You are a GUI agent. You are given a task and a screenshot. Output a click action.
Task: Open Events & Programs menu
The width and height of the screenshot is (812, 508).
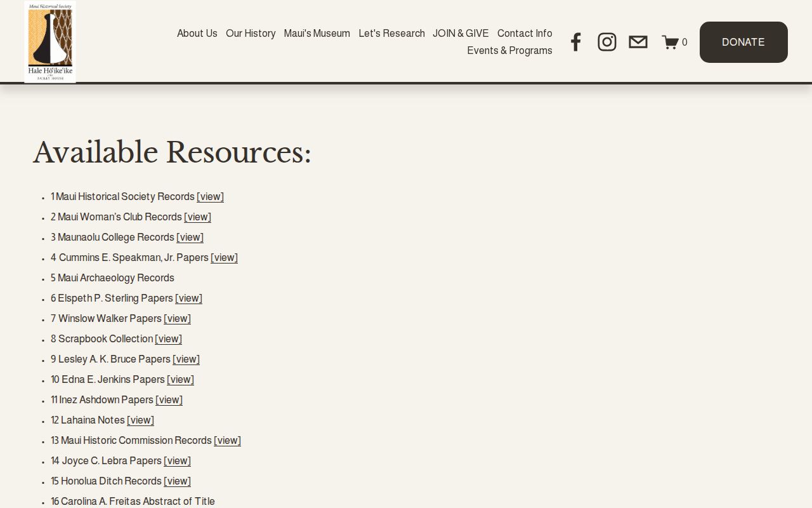tap(510, 51)
